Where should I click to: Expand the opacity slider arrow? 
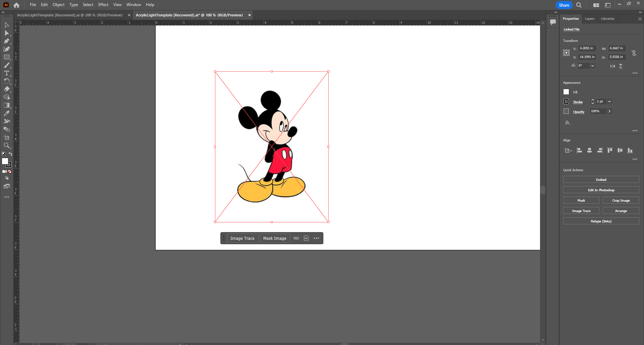click(x=609, y=111)
